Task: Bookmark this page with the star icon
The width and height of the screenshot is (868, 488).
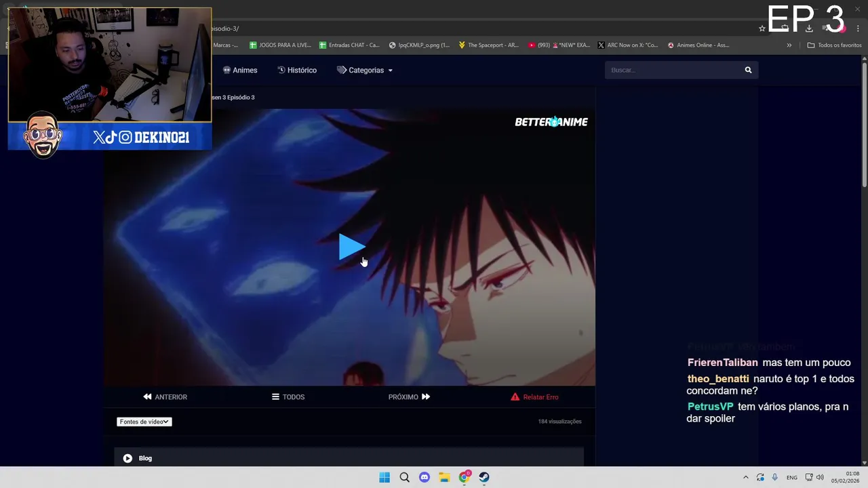Action: [762, 28]
